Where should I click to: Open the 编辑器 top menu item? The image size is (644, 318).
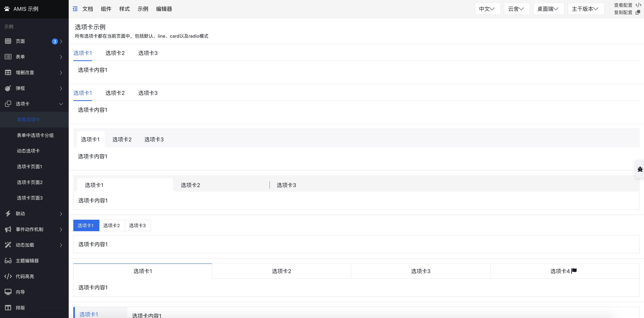tap(164, 9)
